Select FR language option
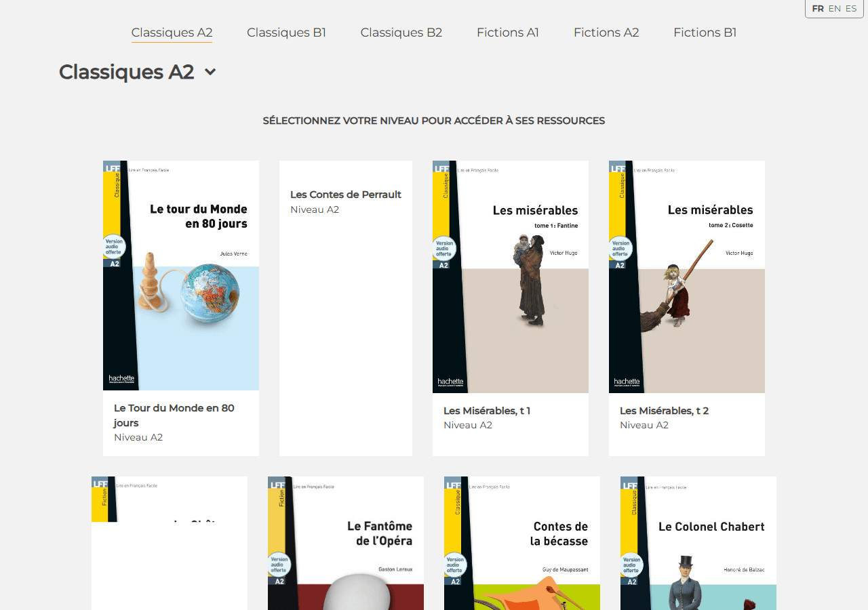The height and width of the screenshot is (610, 868). click(x=818, y=9)
